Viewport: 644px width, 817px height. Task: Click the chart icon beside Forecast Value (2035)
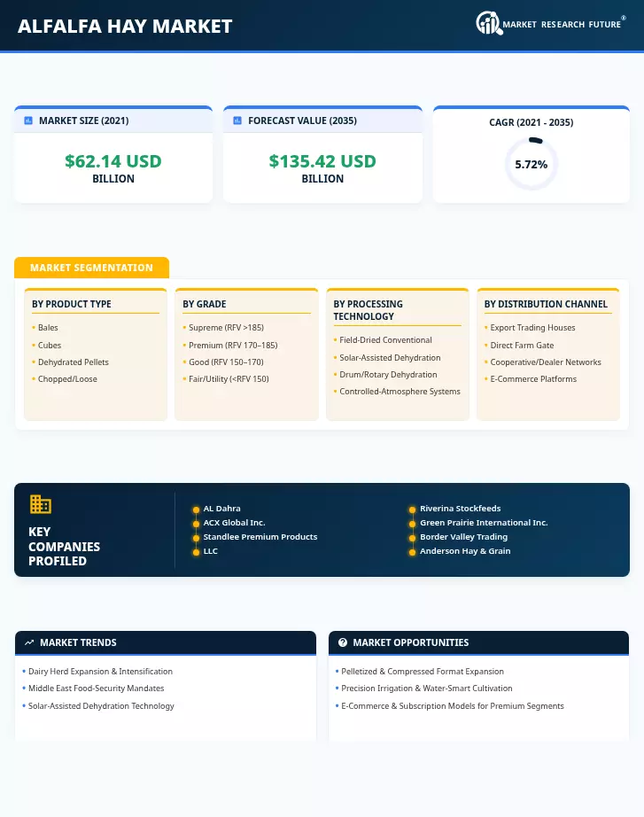click(x=237, y=121)
